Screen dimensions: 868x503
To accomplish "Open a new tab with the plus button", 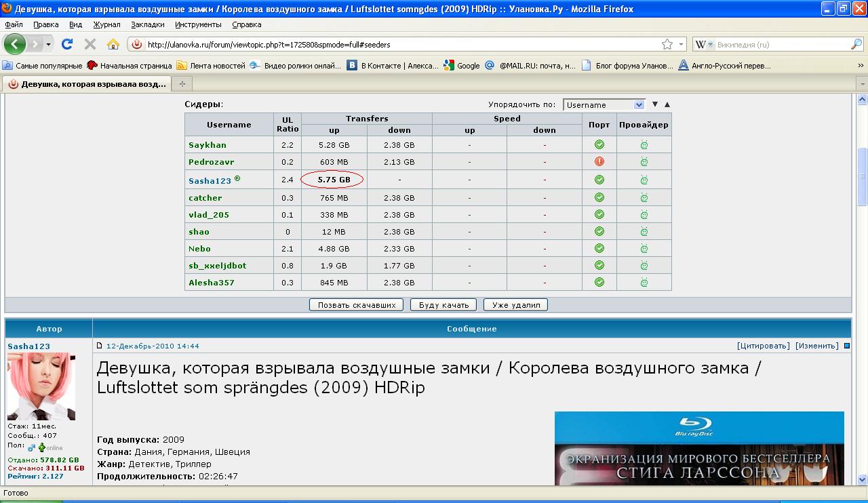I will (x=182, y=84).
